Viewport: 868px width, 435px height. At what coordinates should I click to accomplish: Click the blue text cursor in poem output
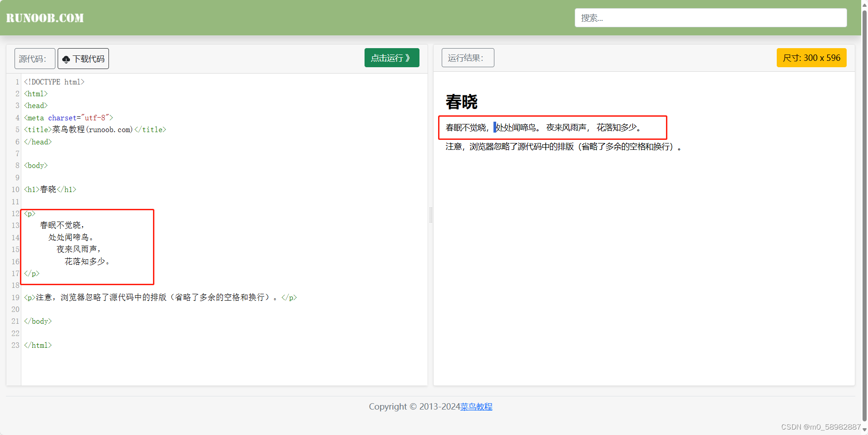coord(494,128)
